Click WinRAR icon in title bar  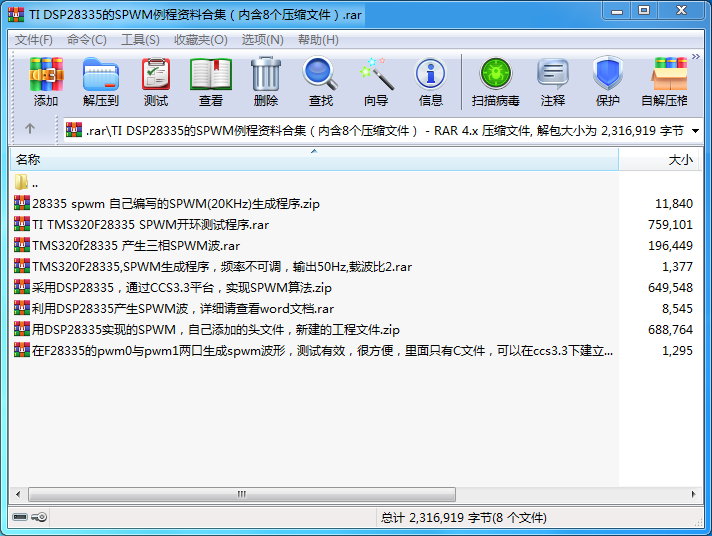(16, 15)
